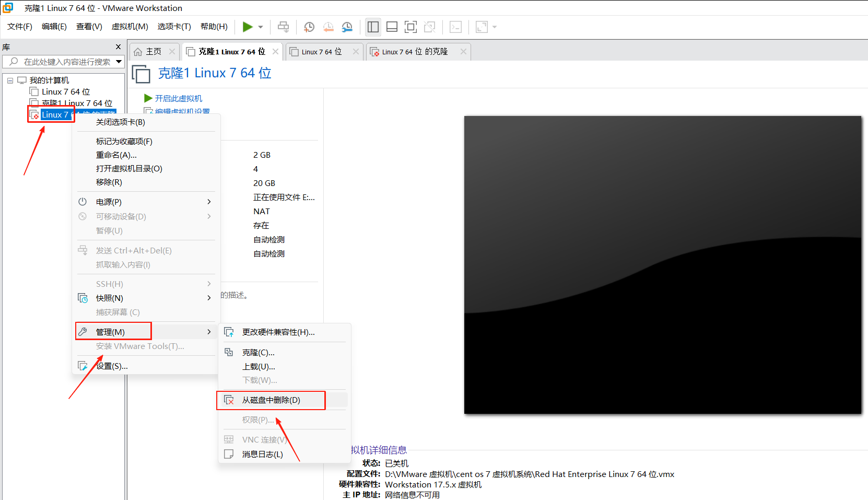
Task: Click the NAT network adapter value
Action: [x=262, y=212]
